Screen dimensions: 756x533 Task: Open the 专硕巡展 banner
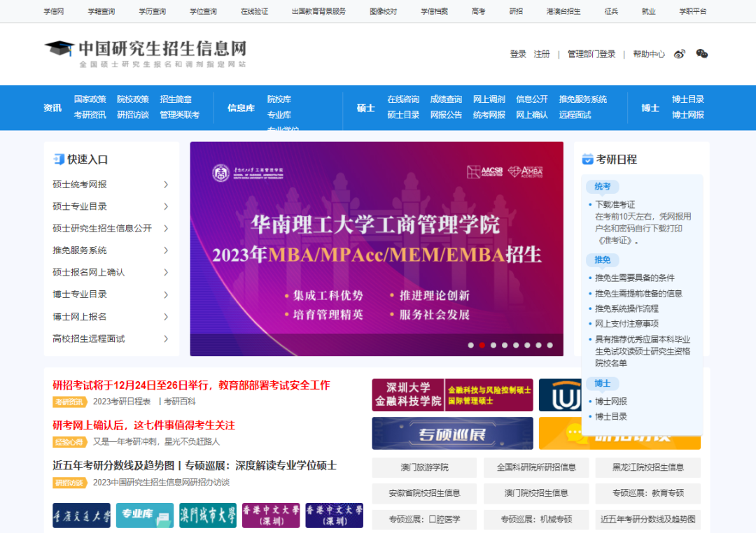(x=452, y=433)
